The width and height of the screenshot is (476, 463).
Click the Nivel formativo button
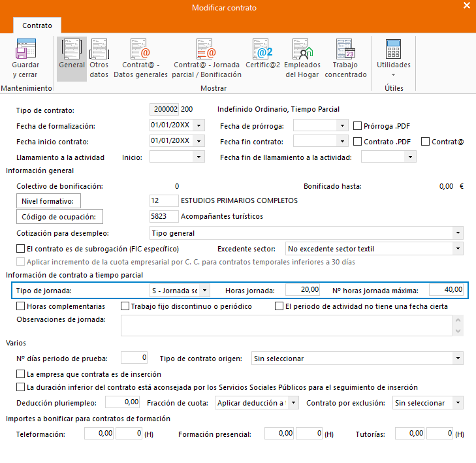pyautogui.click(x=48, y=201)
